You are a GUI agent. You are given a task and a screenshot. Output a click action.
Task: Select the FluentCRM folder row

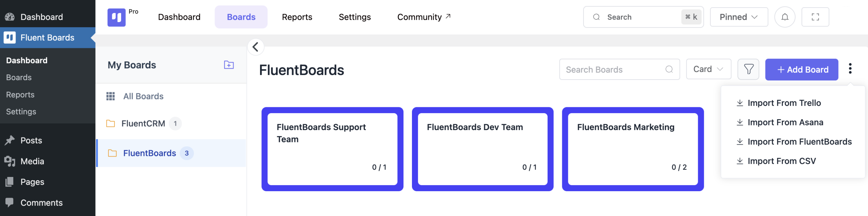pos(171,123)
